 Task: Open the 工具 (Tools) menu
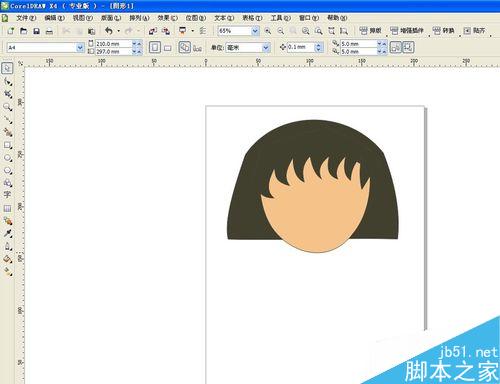pyautogui.click(x=281, y=18)
